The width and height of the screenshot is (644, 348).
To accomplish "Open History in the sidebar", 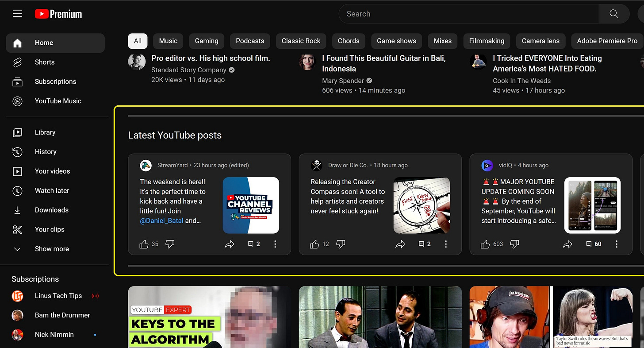I will point(55,152).
